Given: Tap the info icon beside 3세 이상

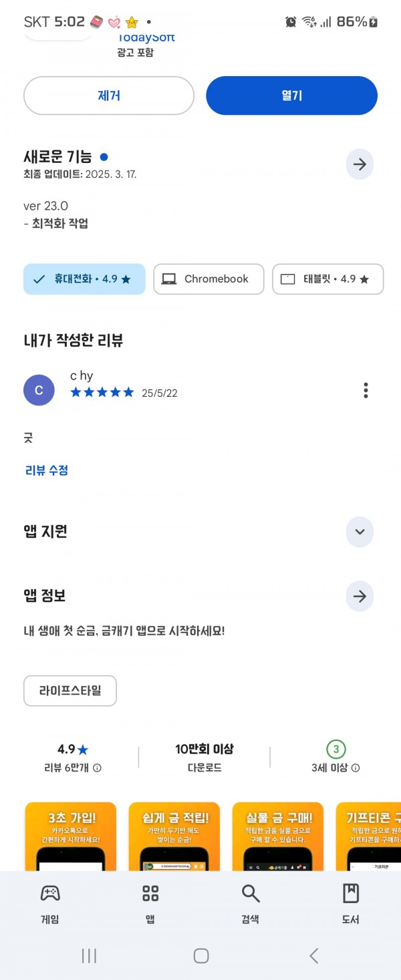Looking at the screenshot, I should (356, 768).
